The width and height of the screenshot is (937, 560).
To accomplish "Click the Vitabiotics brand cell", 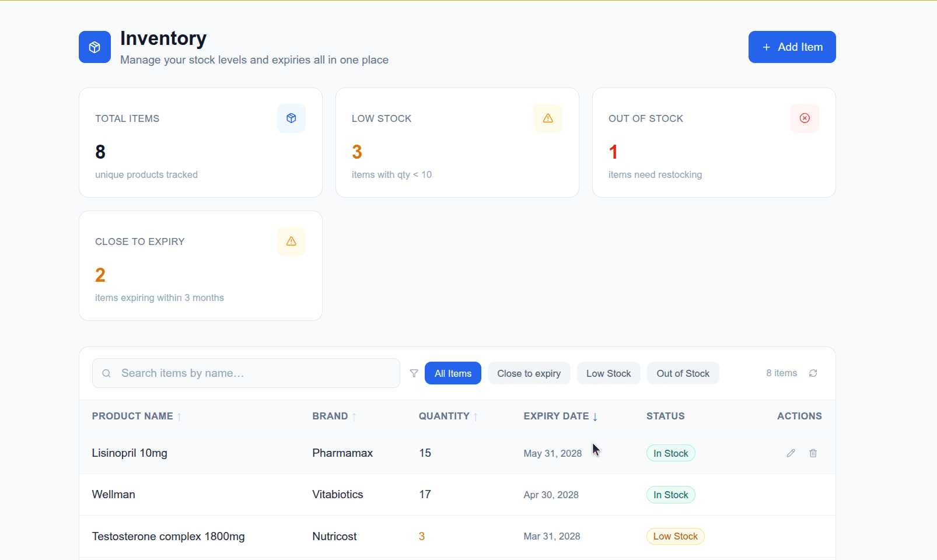I will (337, 495).
